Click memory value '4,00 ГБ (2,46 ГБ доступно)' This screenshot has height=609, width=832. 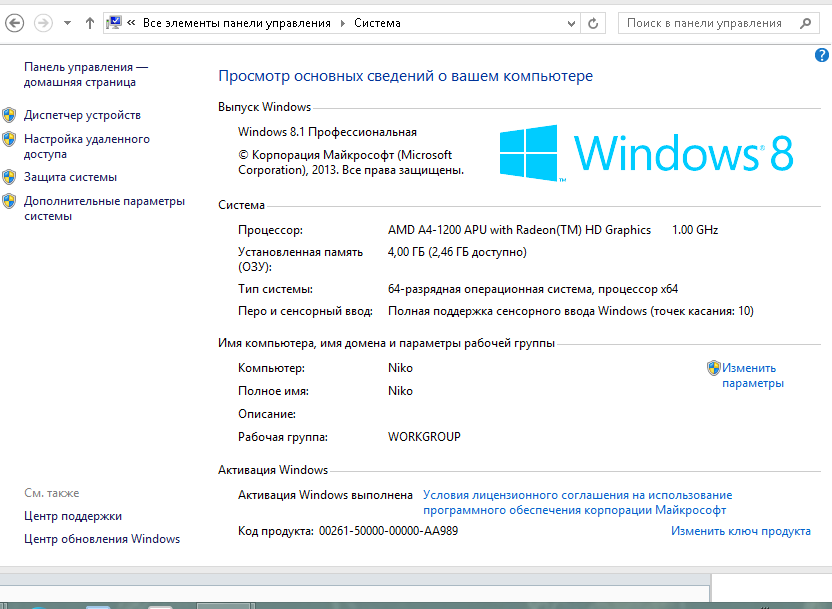457,252
